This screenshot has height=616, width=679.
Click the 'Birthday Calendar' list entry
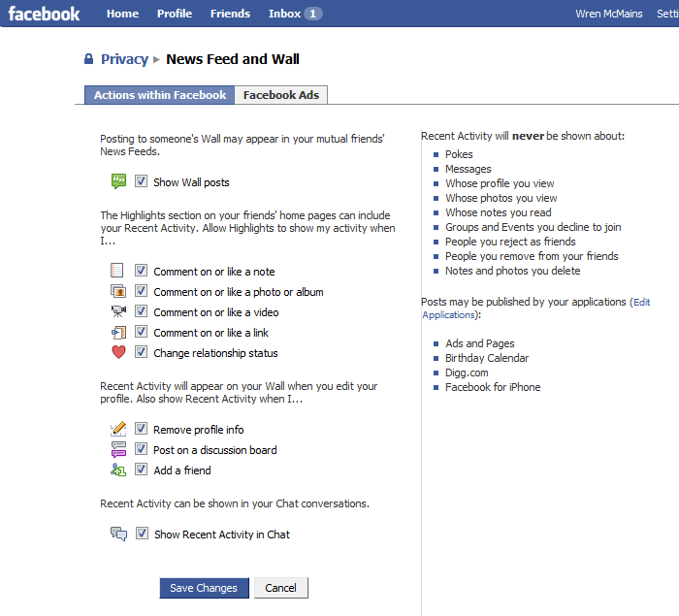(x=487, y=358)
